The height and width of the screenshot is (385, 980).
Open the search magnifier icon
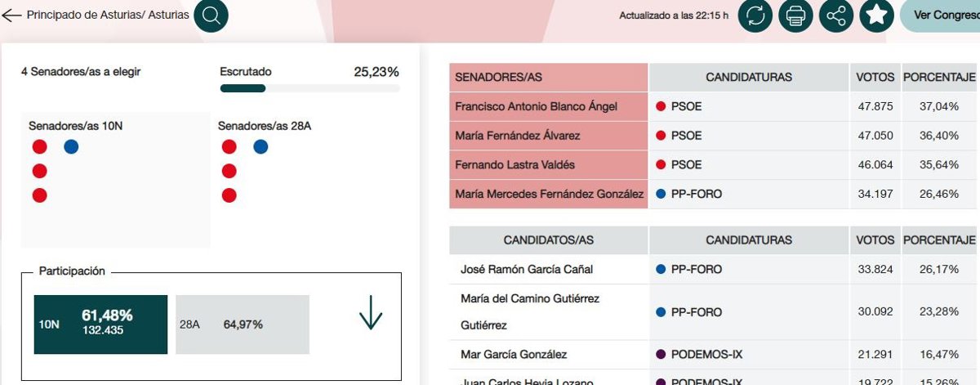(x=211, y=16)
